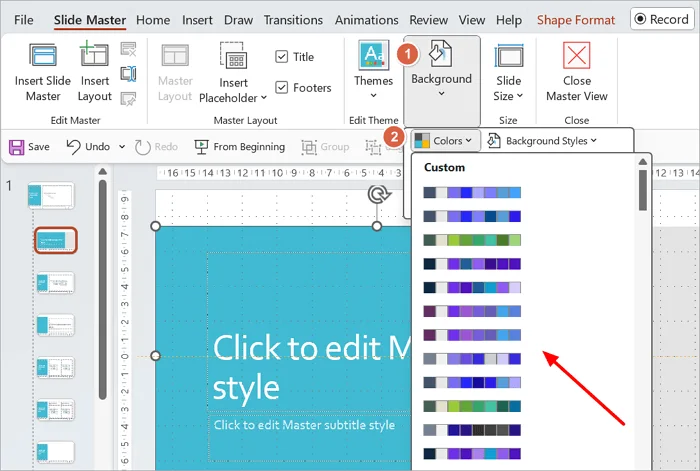Switch to the Home tab
Viewport: 700px width, 471px height.
153,20
